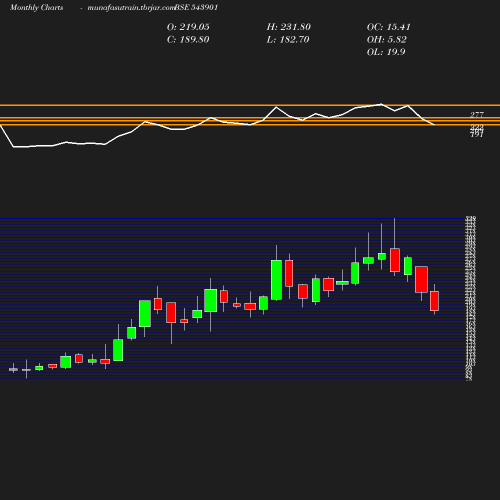Select the open value 'O: 219.05'
This screenshot has width=500, height=500.
(x=188, y=27)
